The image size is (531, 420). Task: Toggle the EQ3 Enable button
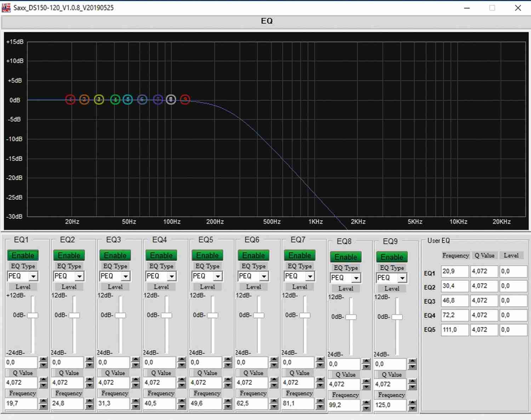[x=115, y=255]
